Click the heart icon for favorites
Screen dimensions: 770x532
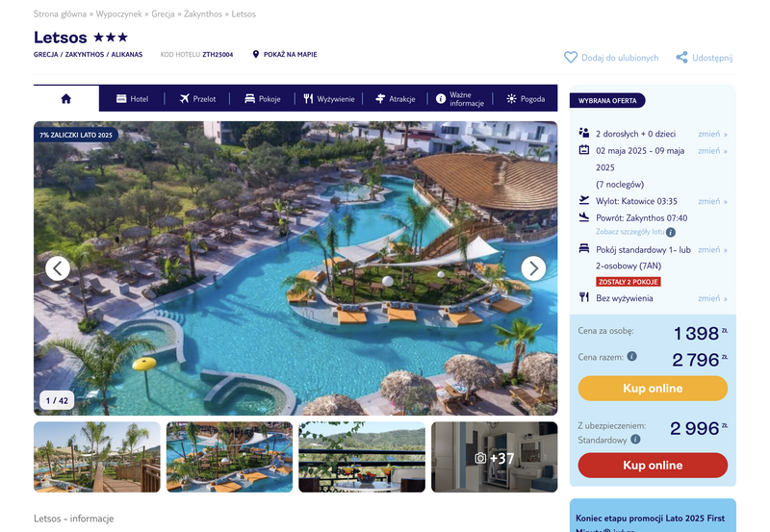(x=570, y=58)
